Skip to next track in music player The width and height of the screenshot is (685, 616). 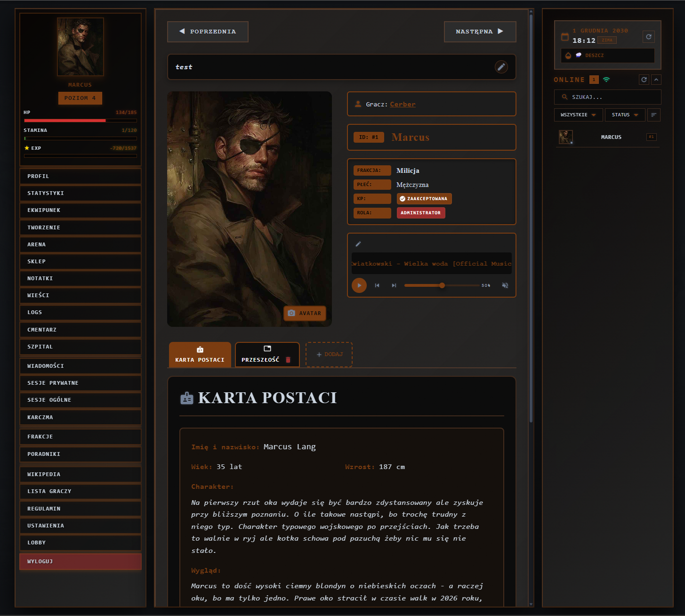(x=394, y=285)
